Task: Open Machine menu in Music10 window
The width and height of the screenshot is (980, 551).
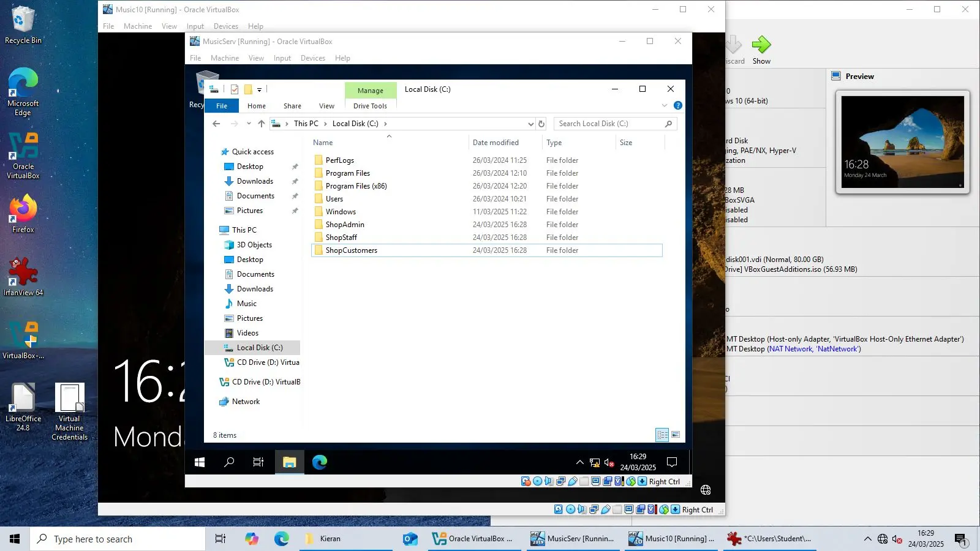Action: 138,26
